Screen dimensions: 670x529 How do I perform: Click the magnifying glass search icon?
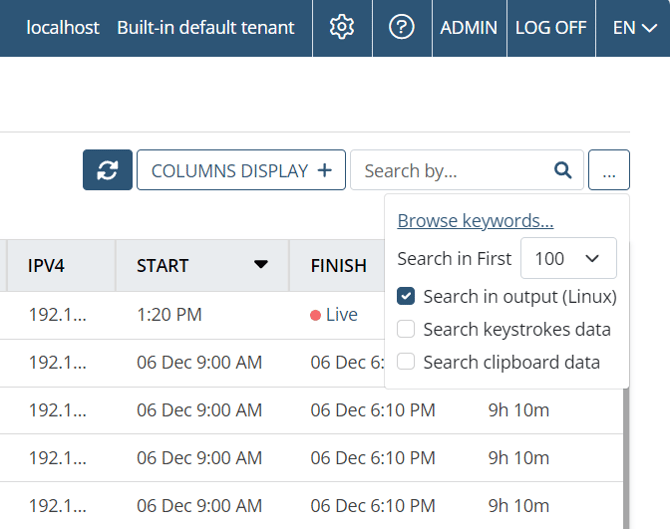click(563, 171)
